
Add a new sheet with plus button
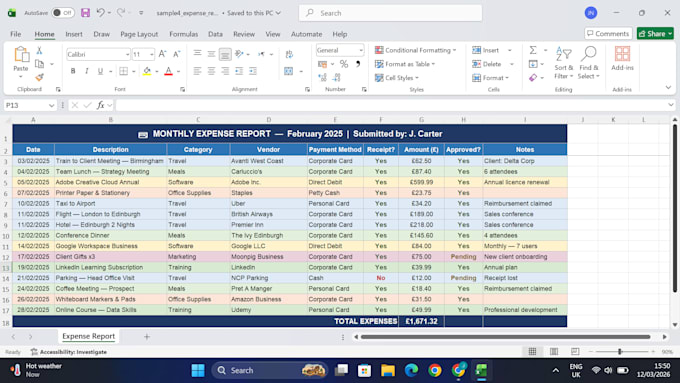point(147,337)
